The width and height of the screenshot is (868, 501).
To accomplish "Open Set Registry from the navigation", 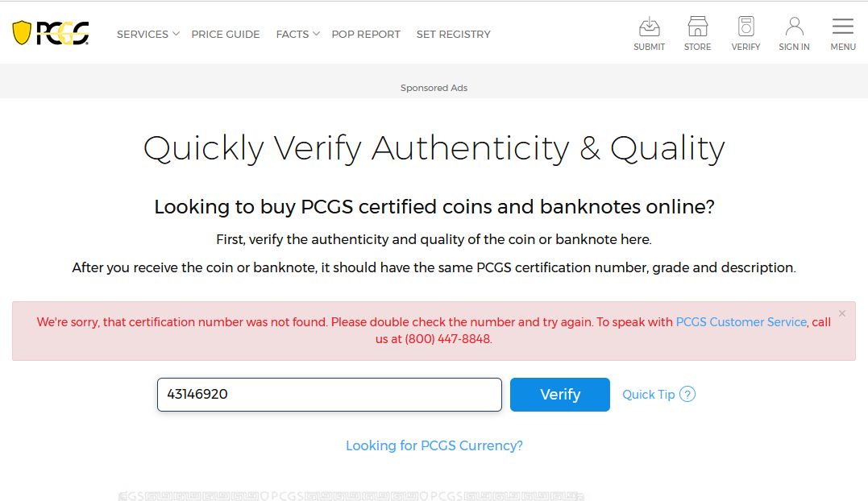I will 453,34.
